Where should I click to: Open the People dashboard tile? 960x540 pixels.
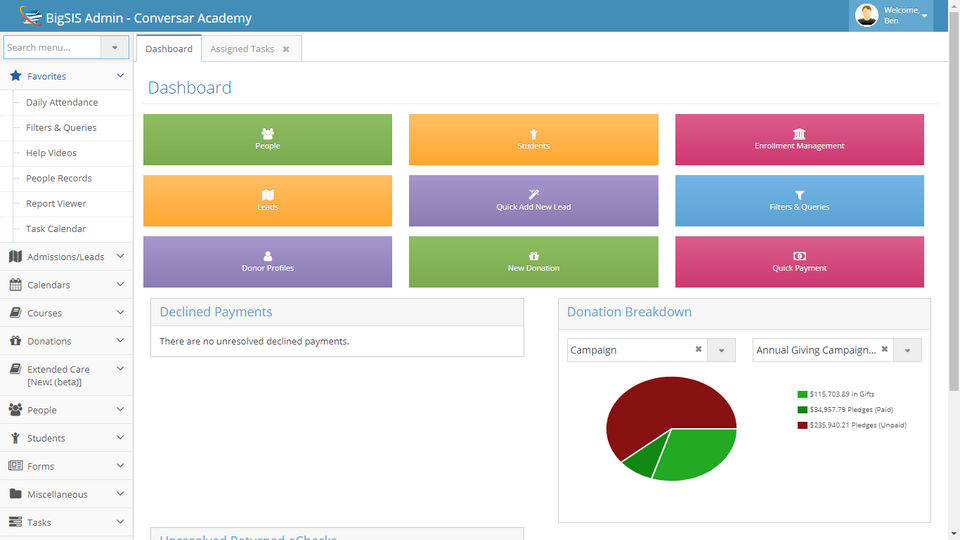[x=268, y=140]
